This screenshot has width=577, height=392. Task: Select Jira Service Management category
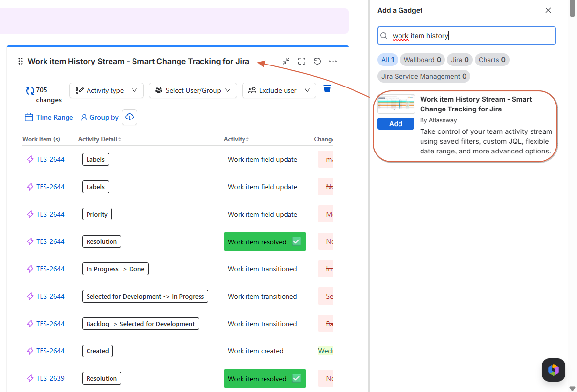point(423,76)
